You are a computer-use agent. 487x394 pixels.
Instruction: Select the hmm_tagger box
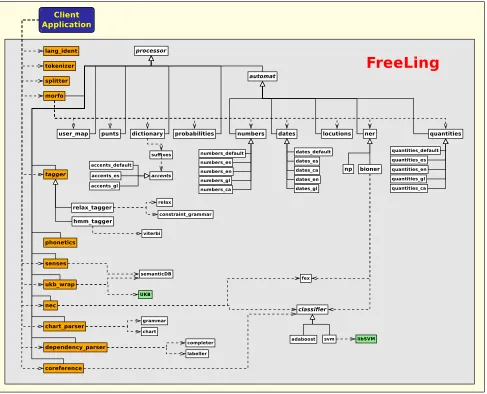tap(93, 221)
